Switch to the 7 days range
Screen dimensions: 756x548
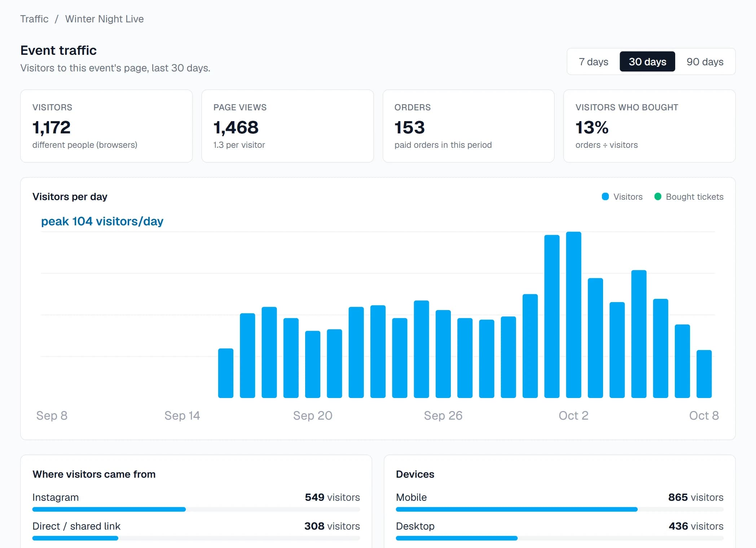593,62
